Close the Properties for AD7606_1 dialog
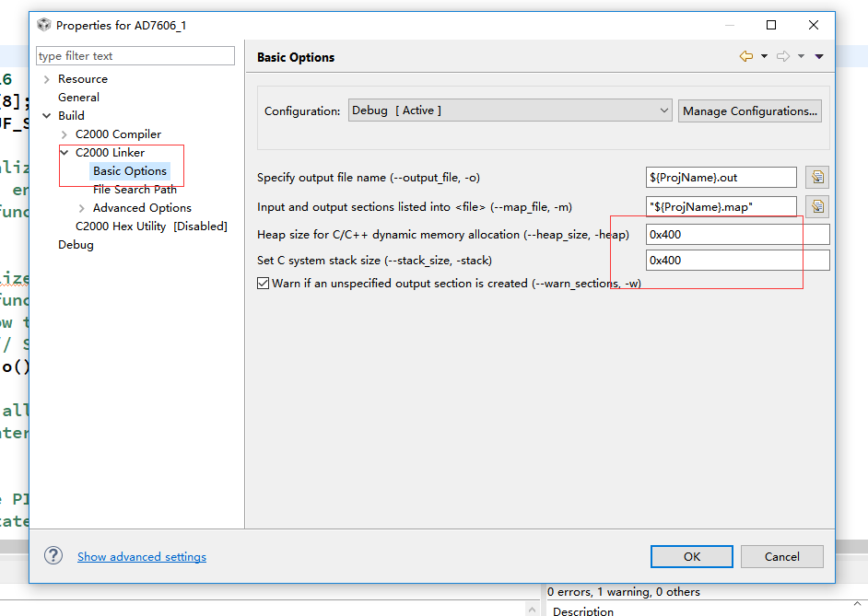868x616 pixels. [814, 25]
